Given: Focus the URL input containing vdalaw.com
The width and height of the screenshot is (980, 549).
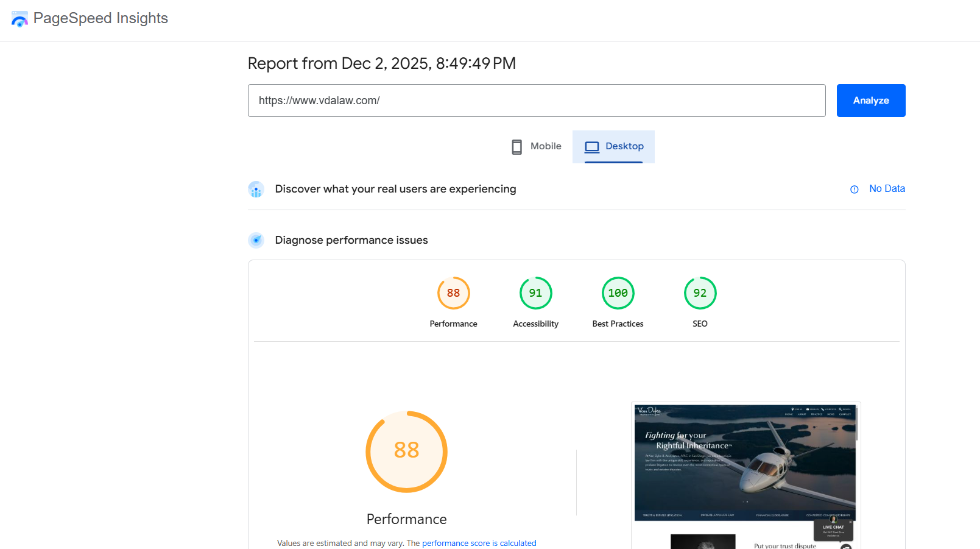Looking at the screenshot, I should click(x=537, y=101).
